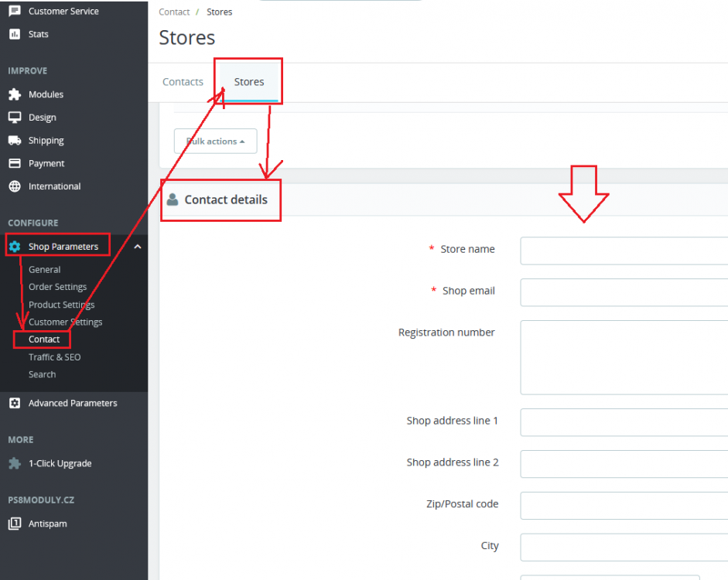Click the Contact details person icon
This screenshot has height=580, width=728.
pos(173,200)
